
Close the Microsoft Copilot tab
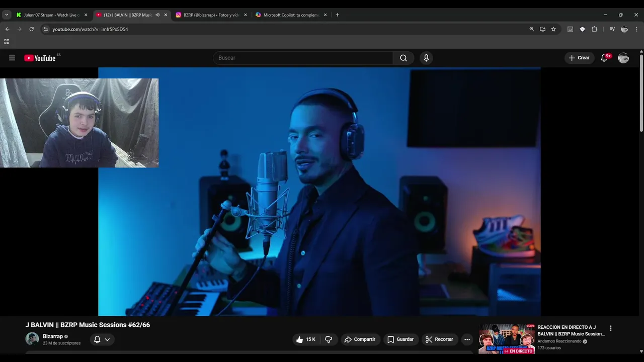click(x=325, y=15)
